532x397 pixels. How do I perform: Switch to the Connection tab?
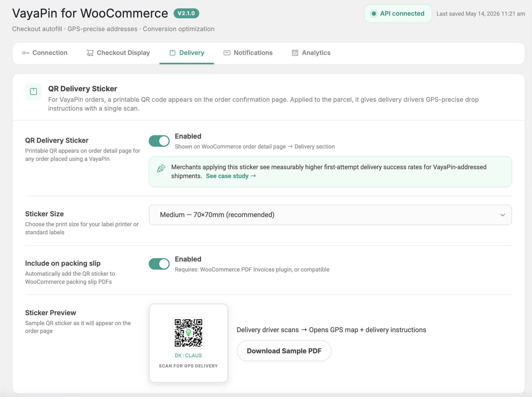click(x=45, y=53)
